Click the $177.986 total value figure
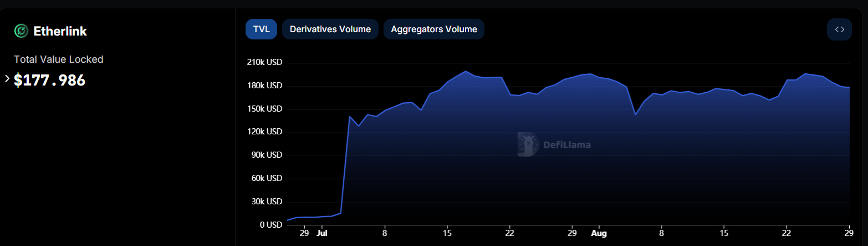 50,81
